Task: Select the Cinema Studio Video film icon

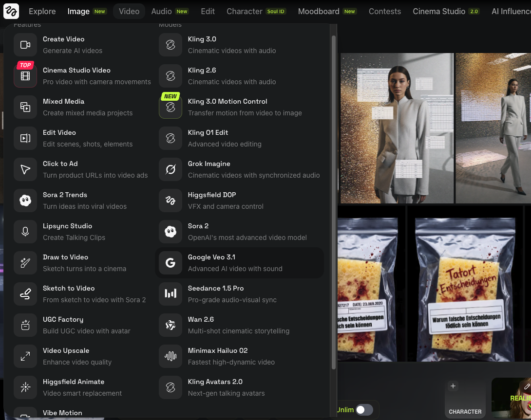Action: [x=25, y=76]
